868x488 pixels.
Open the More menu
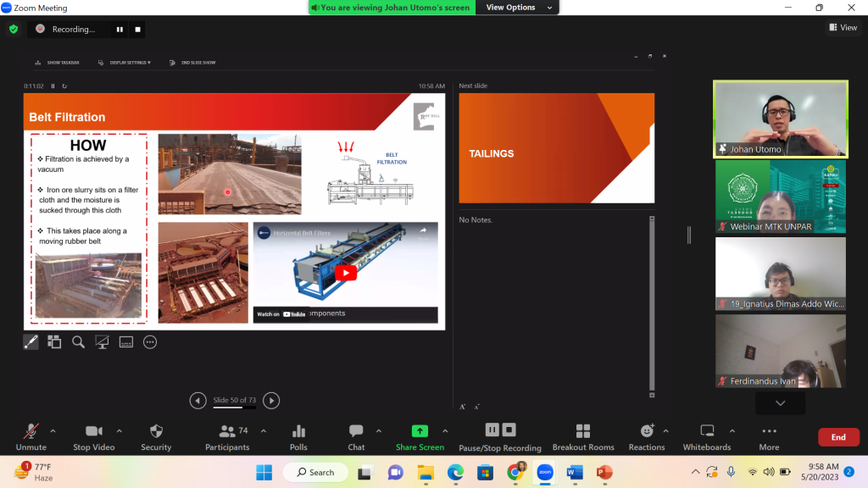(769, 431)
